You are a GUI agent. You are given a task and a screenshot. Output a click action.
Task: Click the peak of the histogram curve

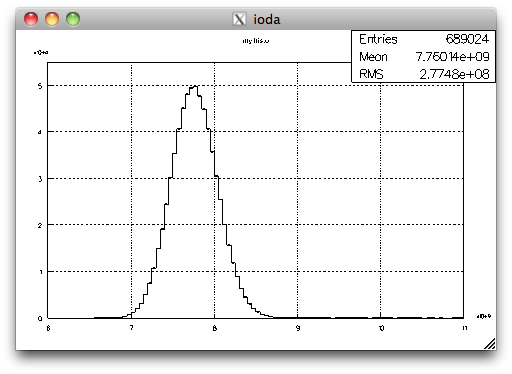click(195, 86)
